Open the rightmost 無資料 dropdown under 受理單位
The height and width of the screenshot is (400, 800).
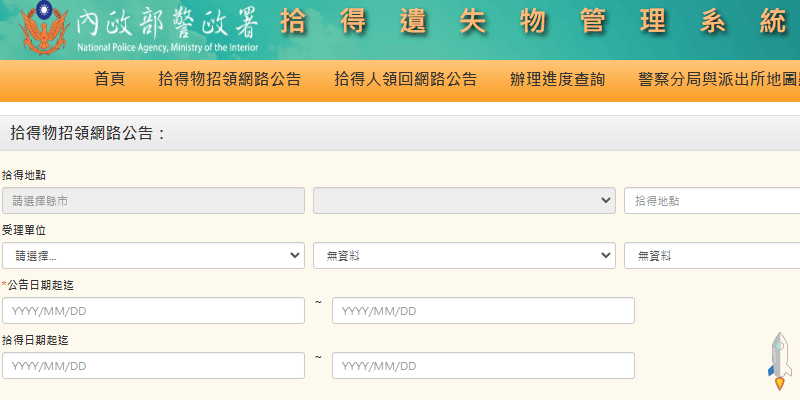(712, 256)
